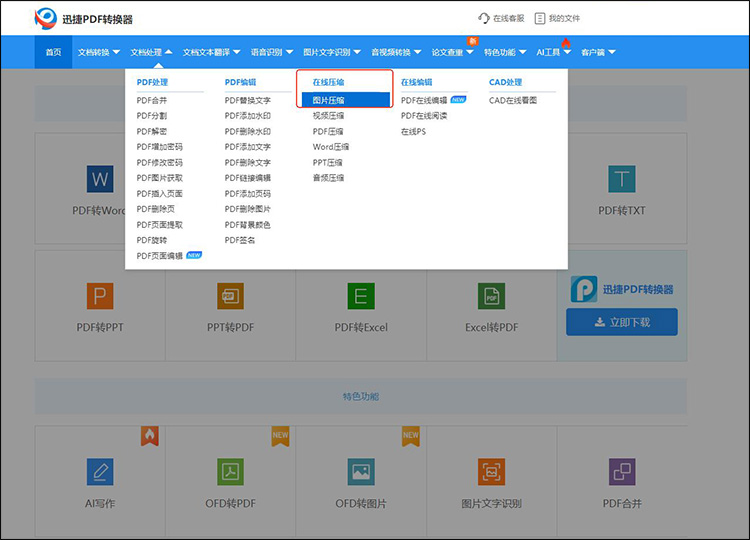Select 视频压缩 menu item
This screenshot has width=750, height=540.
[x=328, y=116]
